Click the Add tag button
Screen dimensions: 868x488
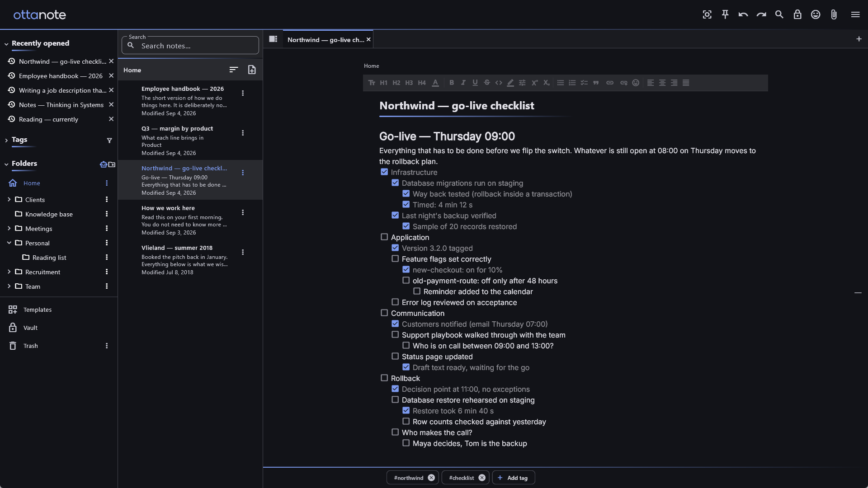(513, 478)
